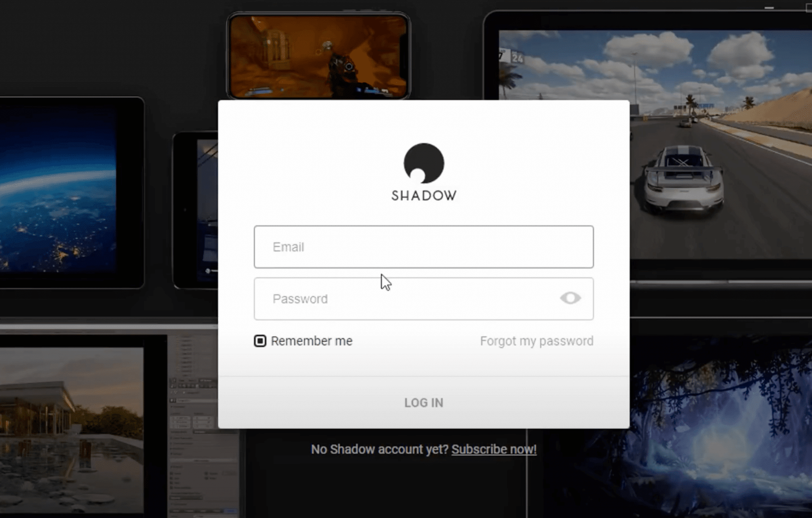812x518 pixels.
Task: Click the LOG IN button
Action: pos(423,403)
